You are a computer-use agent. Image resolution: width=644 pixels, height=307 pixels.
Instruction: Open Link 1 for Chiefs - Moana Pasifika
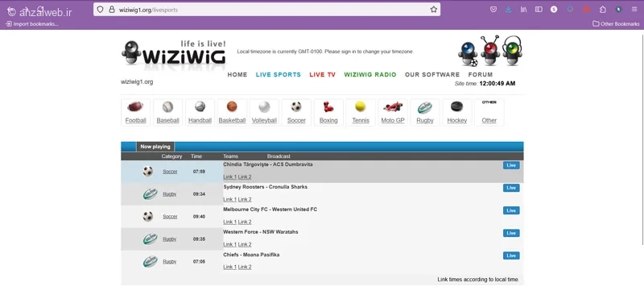(x=229, y=268)
